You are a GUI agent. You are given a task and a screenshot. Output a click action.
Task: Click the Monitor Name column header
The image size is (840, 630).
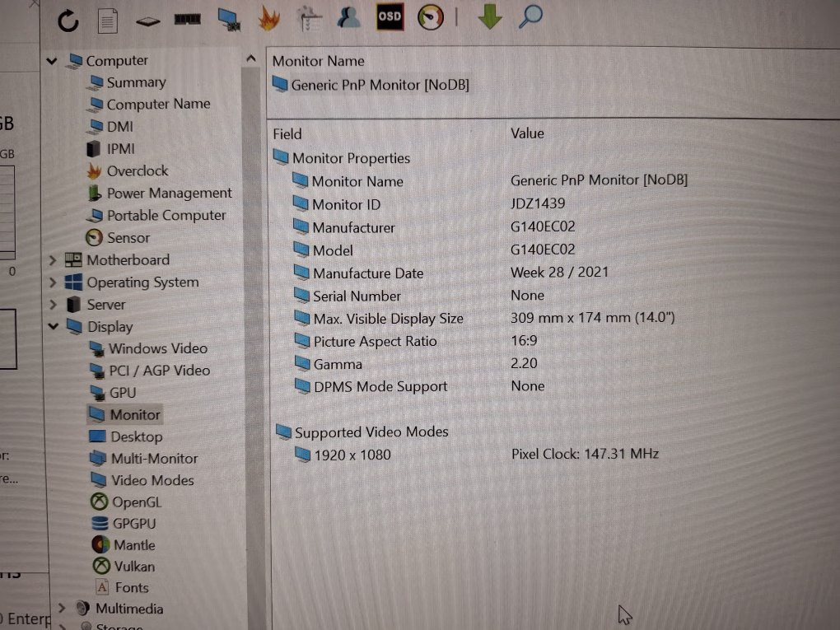[x=318, y=61]
